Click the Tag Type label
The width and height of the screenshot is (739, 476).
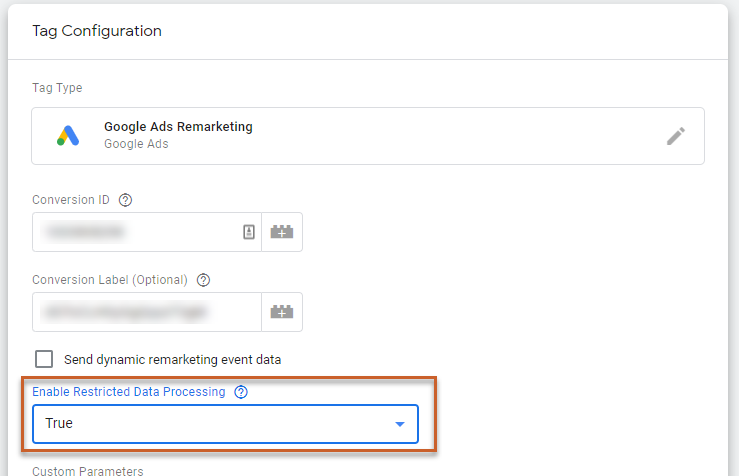coord(57,88)
